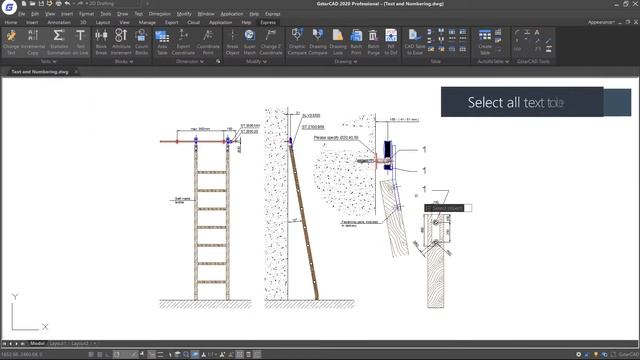Image resolution: width=640 pixels, height=360 pixels.
Task: Click the coordinate readout in status bar
Action: [22, 355]
